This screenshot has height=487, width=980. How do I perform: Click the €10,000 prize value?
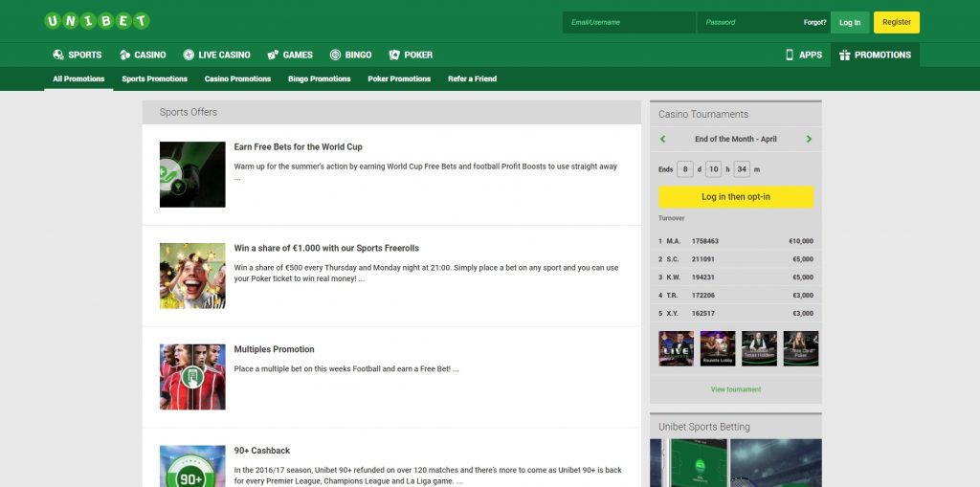pyautogui.click(x=801, y=241)
